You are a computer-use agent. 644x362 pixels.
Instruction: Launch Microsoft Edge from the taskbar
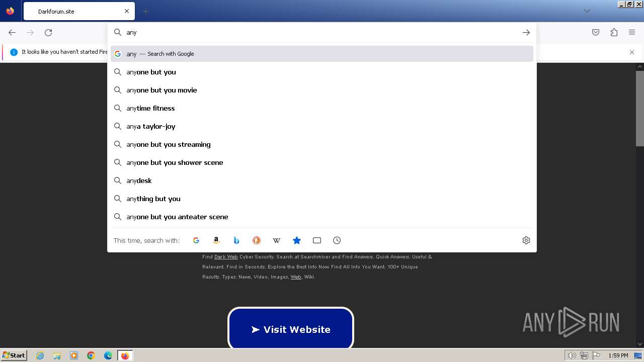tap(108, 355)
